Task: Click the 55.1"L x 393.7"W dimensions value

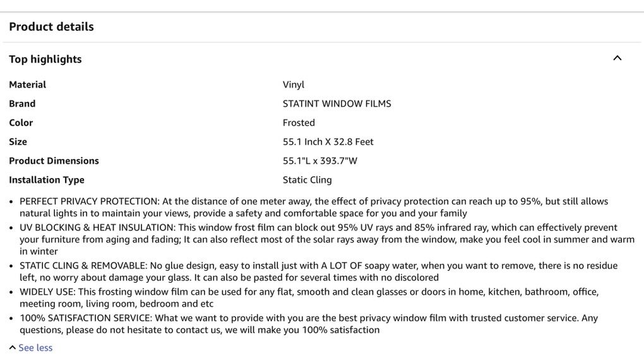Action: coord(320,160)
